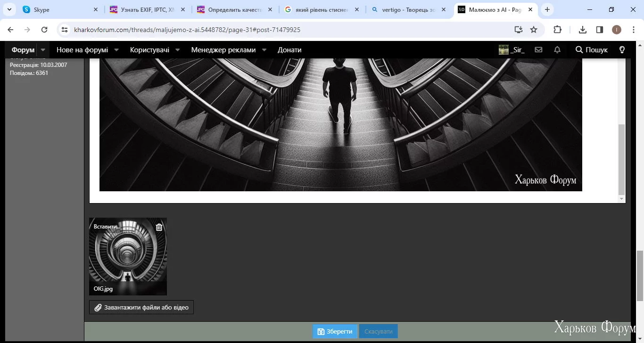
Task: Open forum search Пошук
Action: (592, 50)
